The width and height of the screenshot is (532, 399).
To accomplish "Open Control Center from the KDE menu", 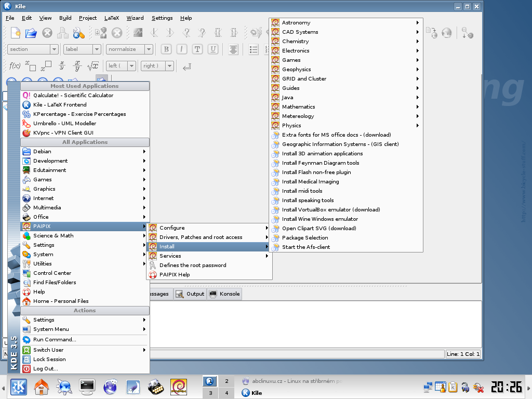I will (85, 273).
